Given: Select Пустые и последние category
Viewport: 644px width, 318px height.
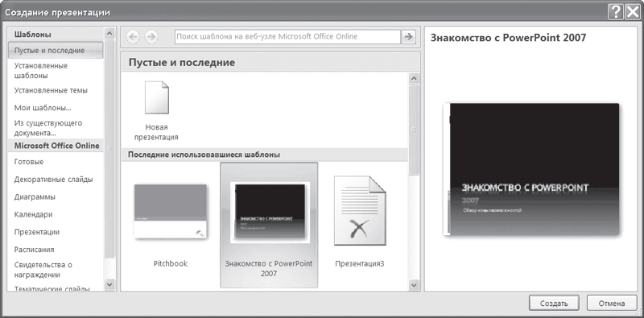Looking at the screenshot, I should (56, 51).
